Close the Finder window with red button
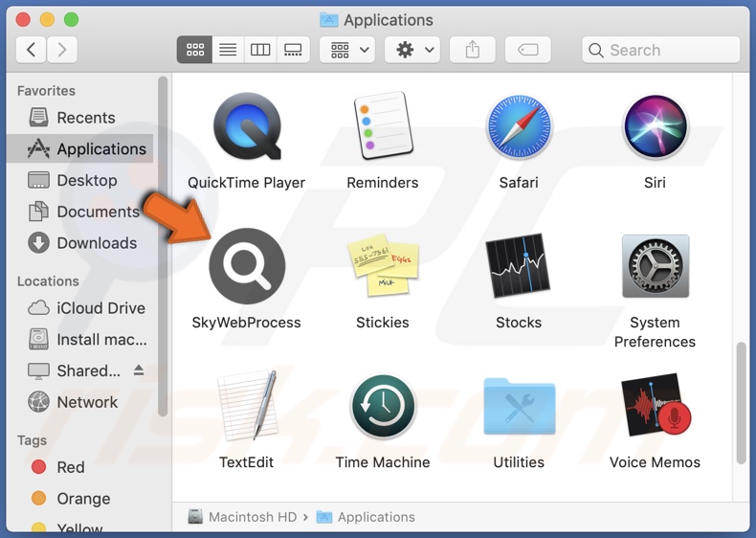The height and width of the screenshot is (538, 756). (x=23, y=20)
